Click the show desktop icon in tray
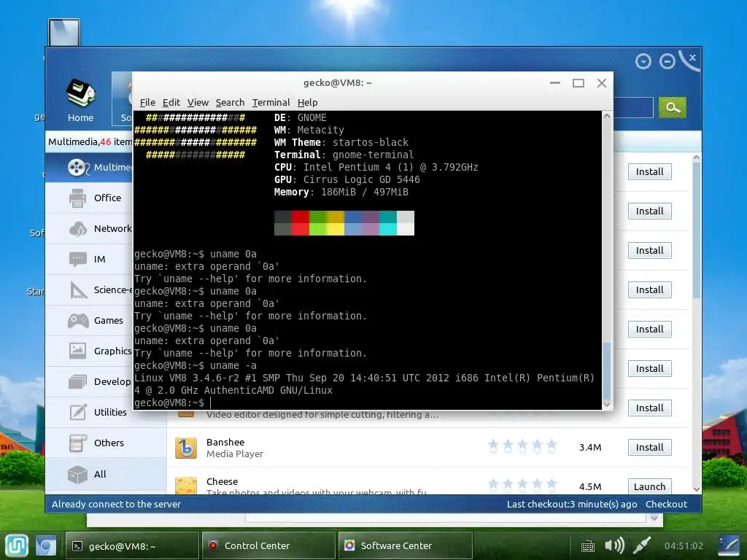 (x=729, y=545)
